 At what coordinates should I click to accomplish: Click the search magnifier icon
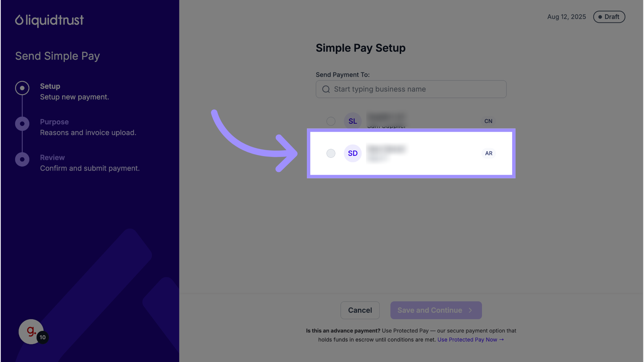[326, 89]
